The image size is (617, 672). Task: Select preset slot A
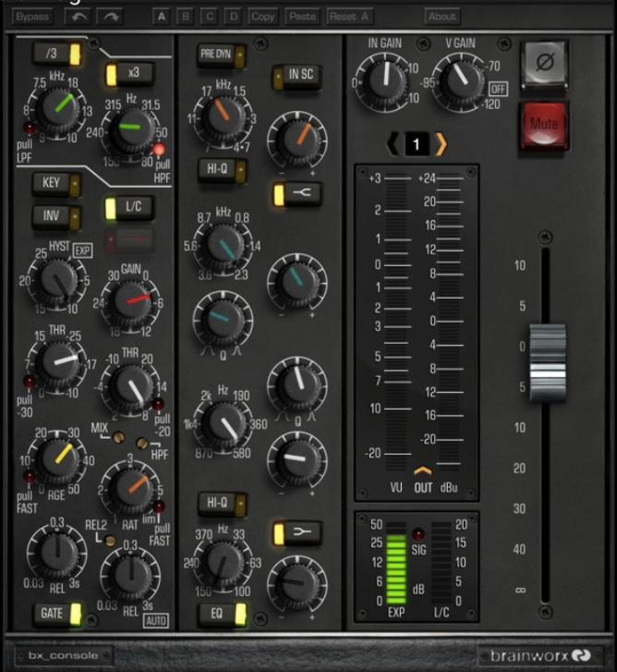point(161,17)
